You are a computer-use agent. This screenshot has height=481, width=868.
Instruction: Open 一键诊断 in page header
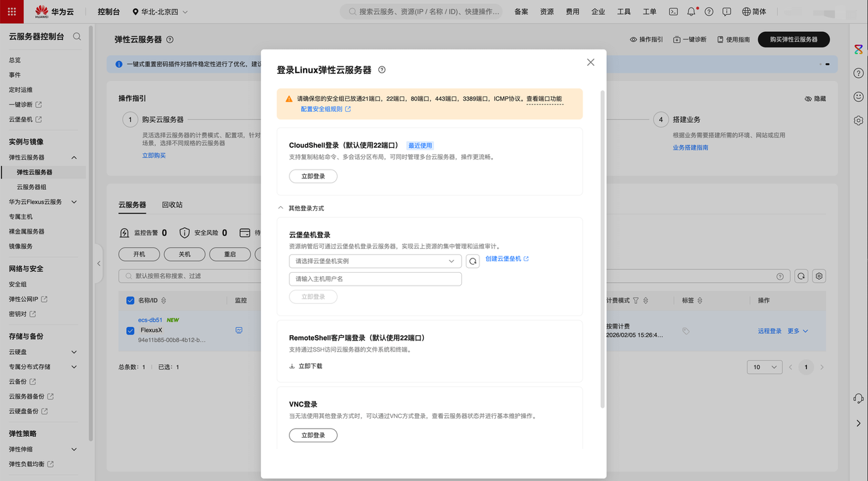[x=691, y=39]
